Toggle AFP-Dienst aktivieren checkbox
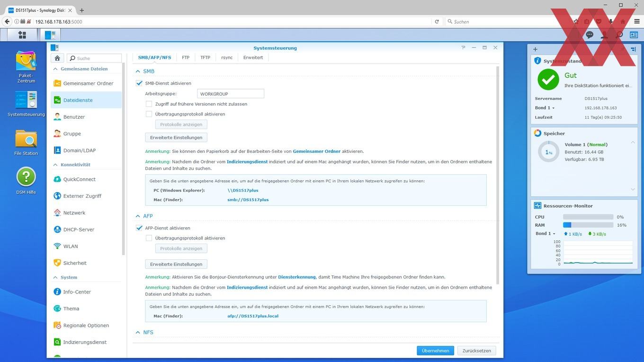Image resolution: width=644 pixels, height=362 pixels. pyautogui.click(x=139, y=228)
